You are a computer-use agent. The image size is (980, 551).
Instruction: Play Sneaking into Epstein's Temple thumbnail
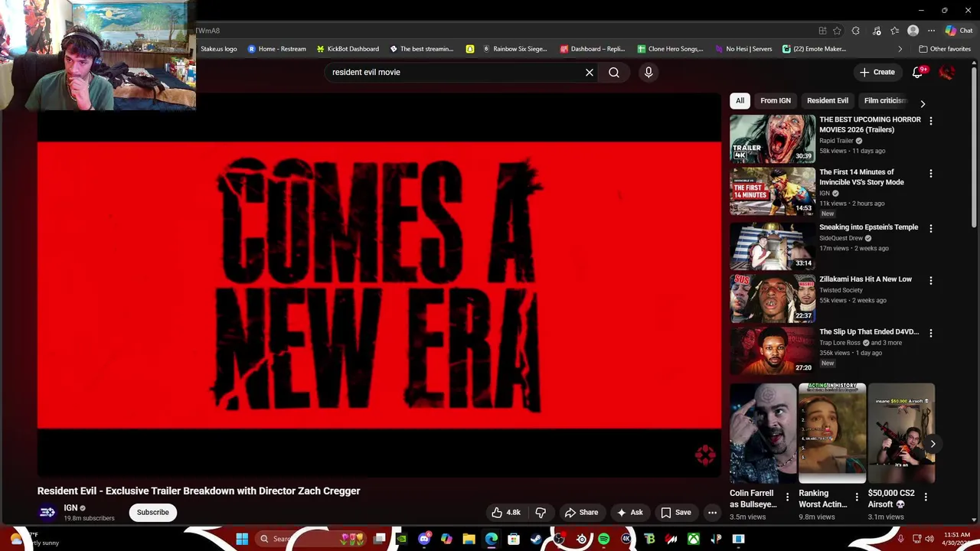click(773, 246)
